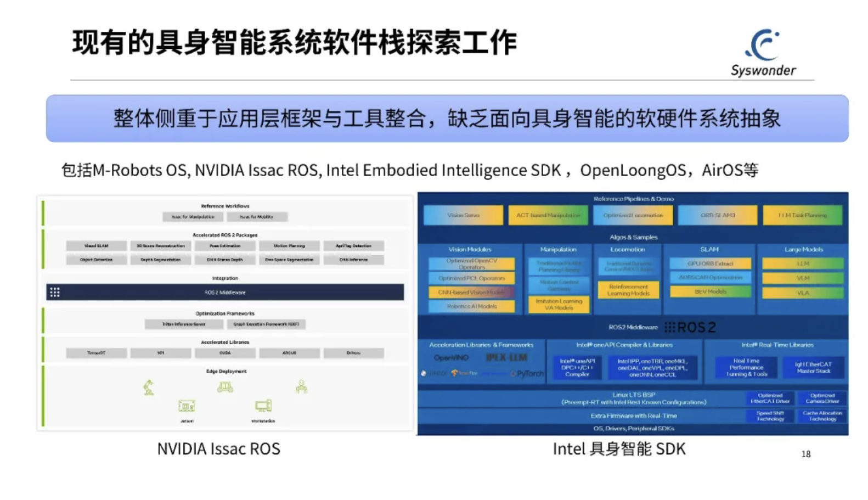Click the Optimized OpenCV Operators box
This screenshot has height=500, width=868.
472,264
